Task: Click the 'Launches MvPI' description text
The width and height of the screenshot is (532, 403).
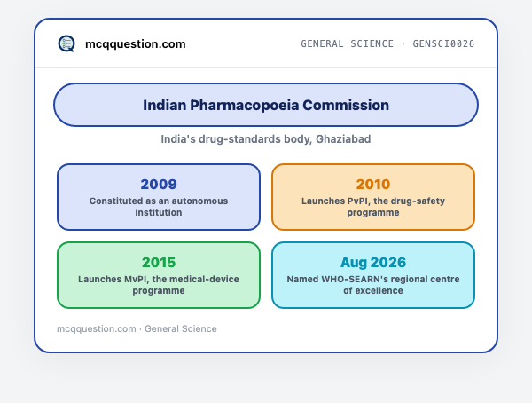Action: click(x=159, y=285)
